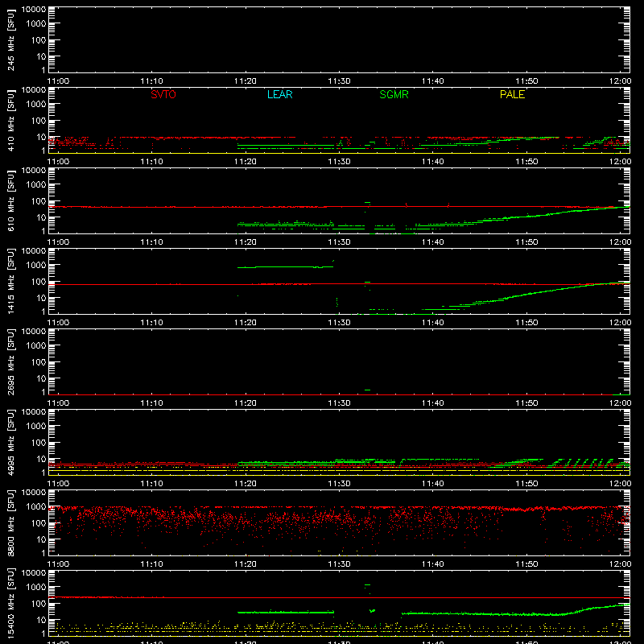Click the 10 tick label of 2695 MHz panel
The height and width of the screenshot is (644, 644).
pos(41,378)
